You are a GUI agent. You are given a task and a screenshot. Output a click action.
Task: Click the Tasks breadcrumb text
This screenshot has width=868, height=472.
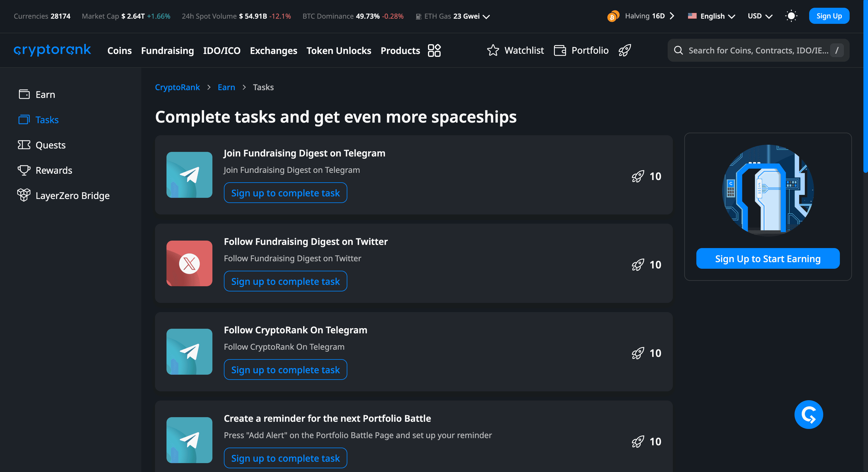263,87
